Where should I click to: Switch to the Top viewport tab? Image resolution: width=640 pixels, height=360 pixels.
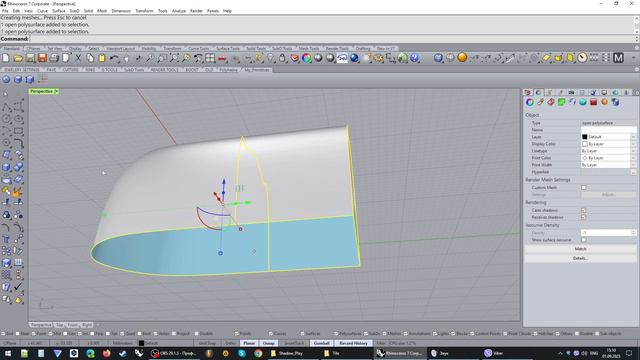coord(60,325)
